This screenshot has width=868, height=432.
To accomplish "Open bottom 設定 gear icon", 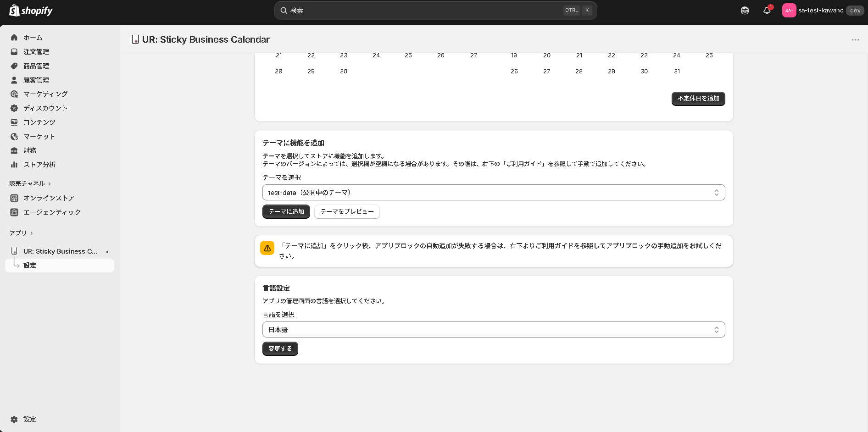I will (x=14, y=420).
